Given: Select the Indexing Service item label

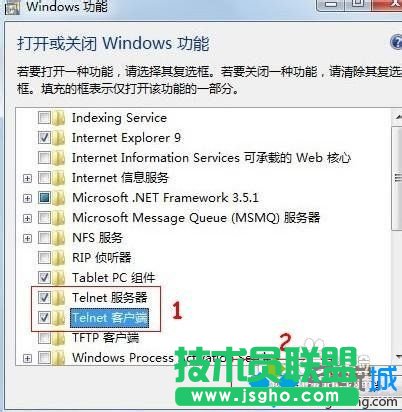Looking at the screenshot, I should [119, 118].
